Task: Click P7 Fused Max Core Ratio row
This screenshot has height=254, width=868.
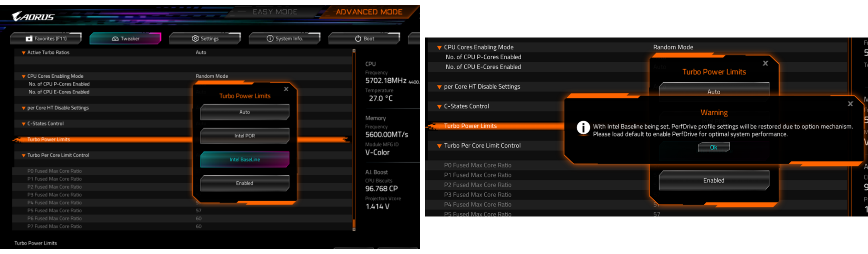Action: pyautogui.click(x=182, y=226)
